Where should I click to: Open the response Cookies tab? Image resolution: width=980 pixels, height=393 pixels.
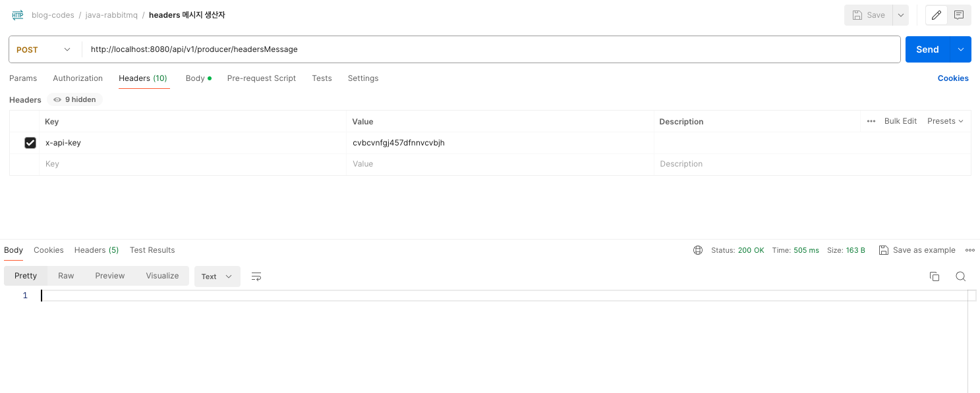(x=49, y=250)
